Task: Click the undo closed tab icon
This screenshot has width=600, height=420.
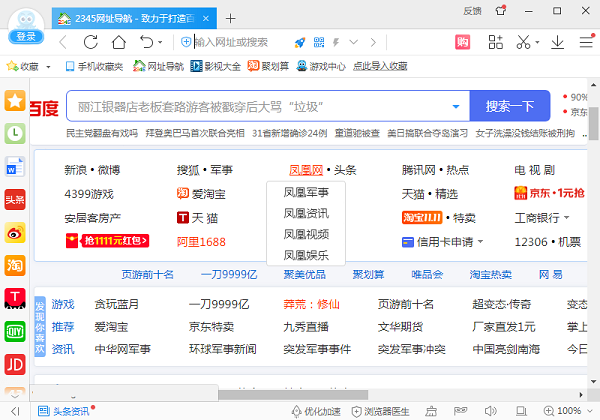Action: [x=147, y=42]
